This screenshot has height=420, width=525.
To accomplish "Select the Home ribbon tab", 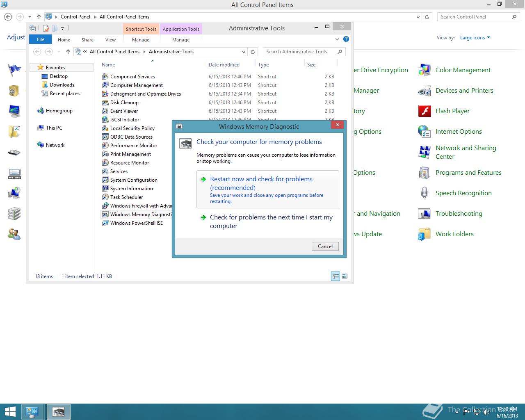I will [64, 40].
